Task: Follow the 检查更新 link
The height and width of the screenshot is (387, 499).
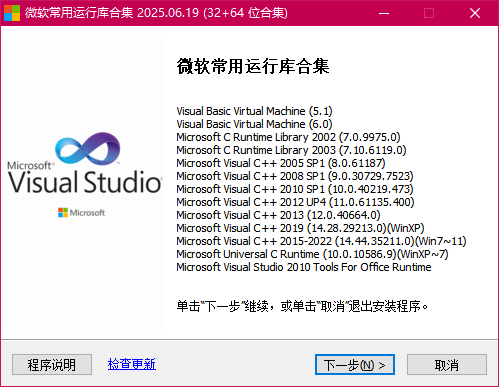Action: coord(132,364)
